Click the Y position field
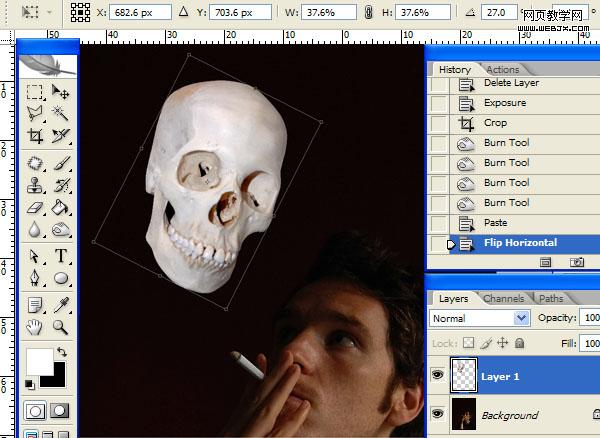The image size is (600, 438). click(240, 13)
